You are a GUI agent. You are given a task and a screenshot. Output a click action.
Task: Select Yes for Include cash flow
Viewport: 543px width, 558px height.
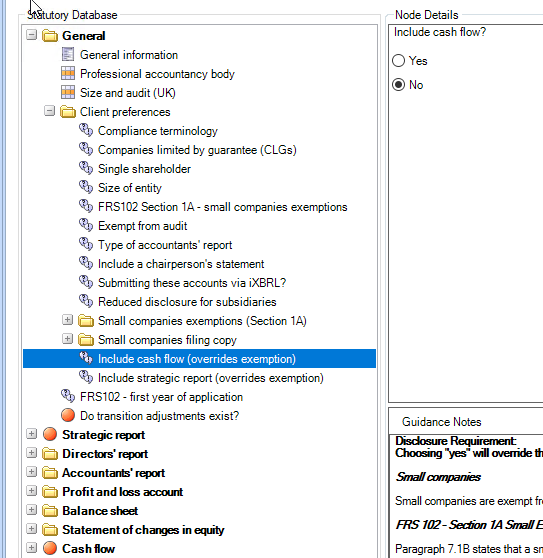tap(398, 61)
